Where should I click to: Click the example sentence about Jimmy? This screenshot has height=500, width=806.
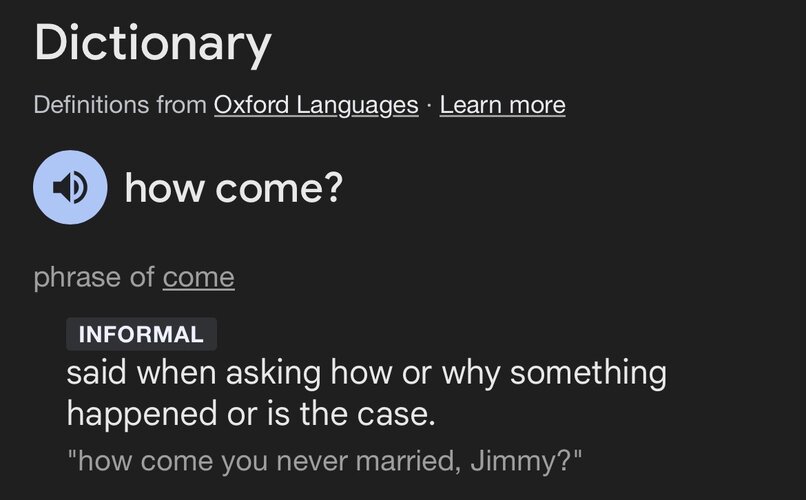point(325,461)
